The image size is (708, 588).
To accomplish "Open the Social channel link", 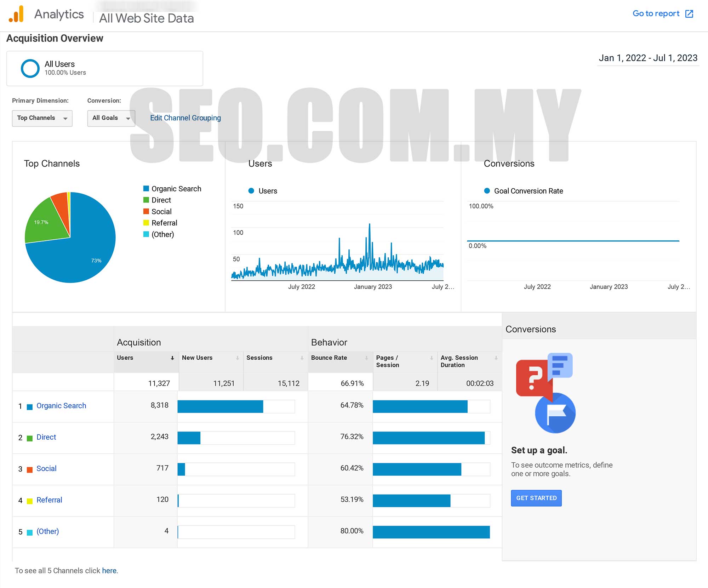I will 46,469.
